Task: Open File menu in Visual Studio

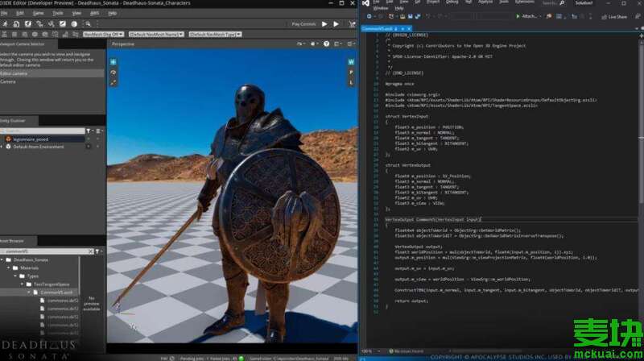Action: [376, 2]
